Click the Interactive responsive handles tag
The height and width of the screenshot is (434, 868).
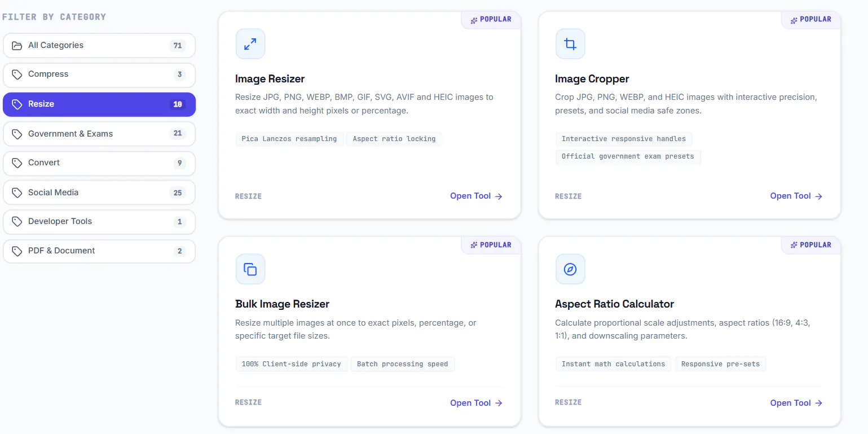coord(624,139)
